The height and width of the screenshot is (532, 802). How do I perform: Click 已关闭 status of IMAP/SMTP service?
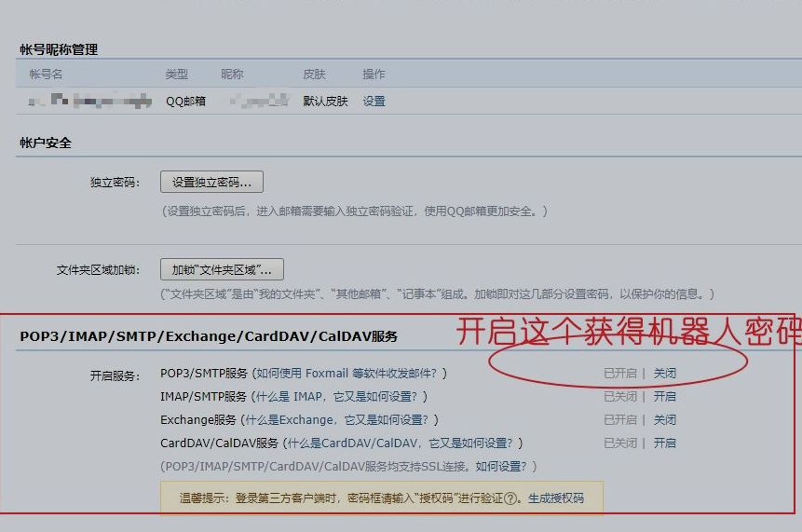pyautogui.click(x=620, y=397)
